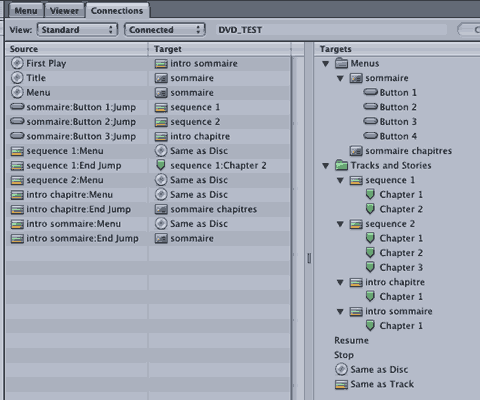Click the First Play disc icon
This screenshot has width=480, height=400.
point(17,63)
